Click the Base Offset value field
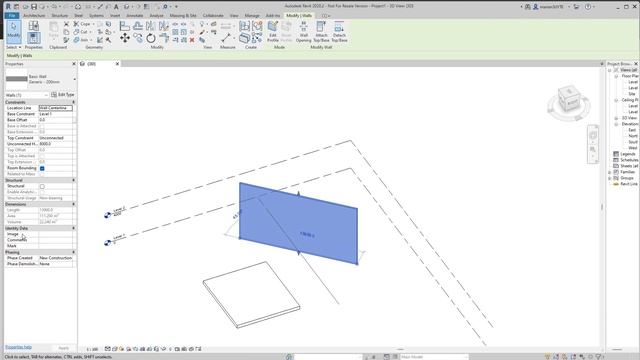 coord(56,120)
